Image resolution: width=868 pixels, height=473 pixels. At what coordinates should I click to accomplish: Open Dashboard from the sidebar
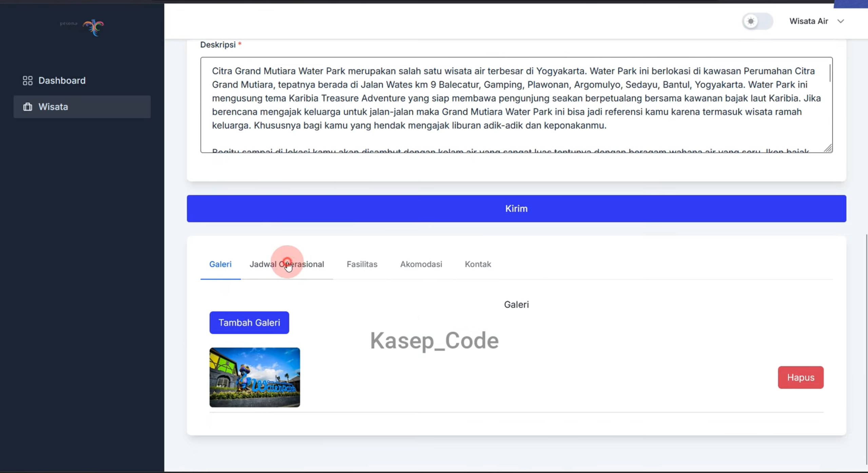(82, 80)
